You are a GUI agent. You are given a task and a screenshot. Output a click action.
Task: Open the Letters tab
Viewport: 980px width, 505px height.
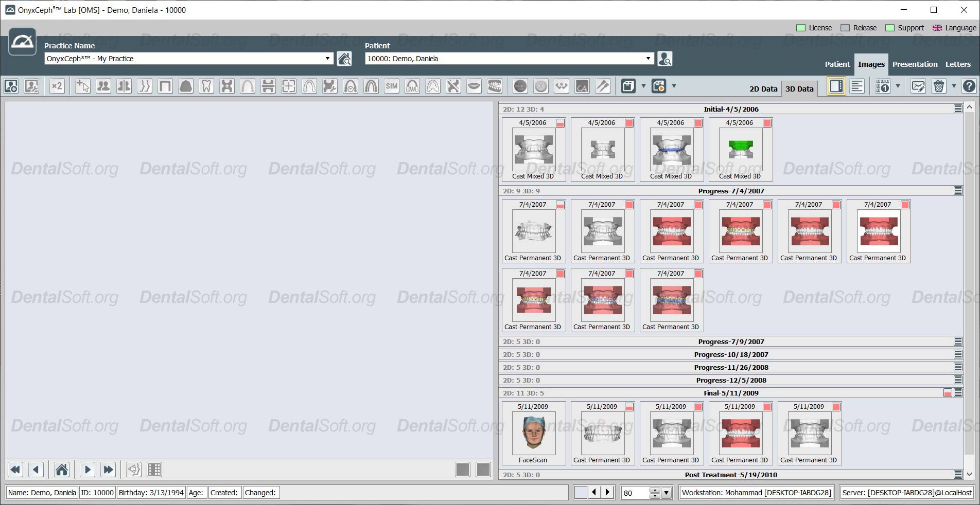pyautogui.click(x=957, y=64)
